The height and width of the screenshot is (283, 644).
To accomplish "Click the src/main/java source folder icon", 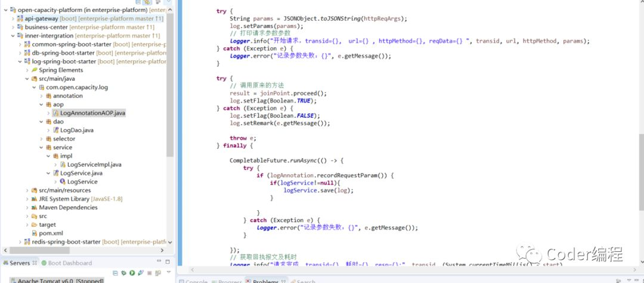I will [35, 79].
